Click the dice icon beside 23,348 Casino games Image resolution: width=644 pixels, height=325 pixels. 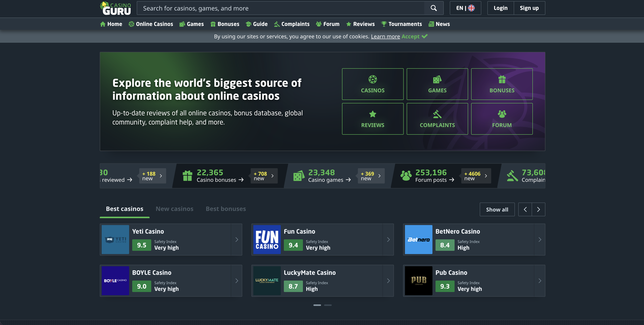(299, 175)
